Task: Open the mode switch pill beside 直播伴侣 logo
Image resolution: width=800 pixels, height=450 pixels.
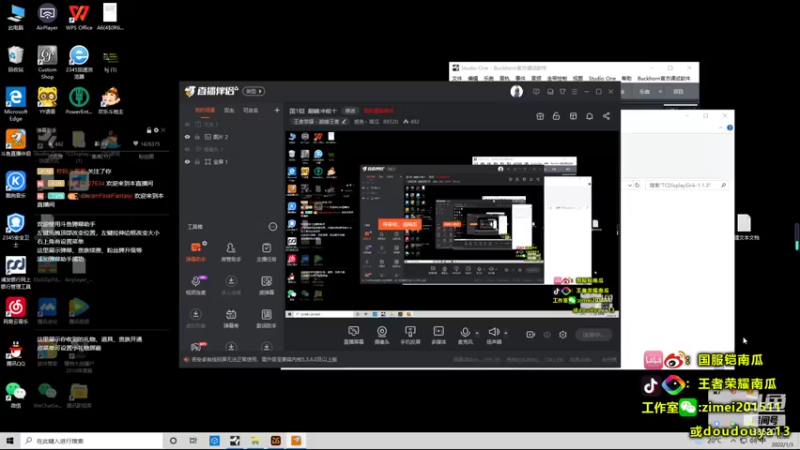Action: tap(254, 91)
